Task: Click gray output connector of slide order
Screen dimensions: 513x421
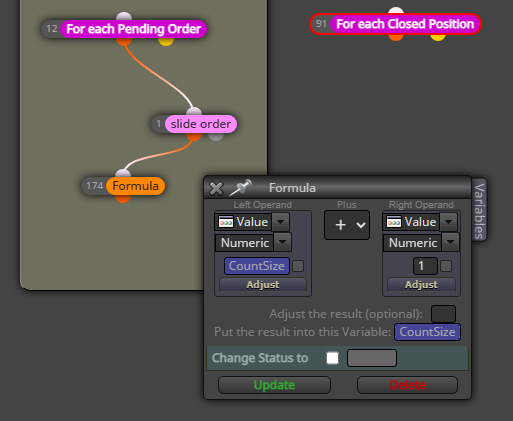Action: click(x=216, y=136)
